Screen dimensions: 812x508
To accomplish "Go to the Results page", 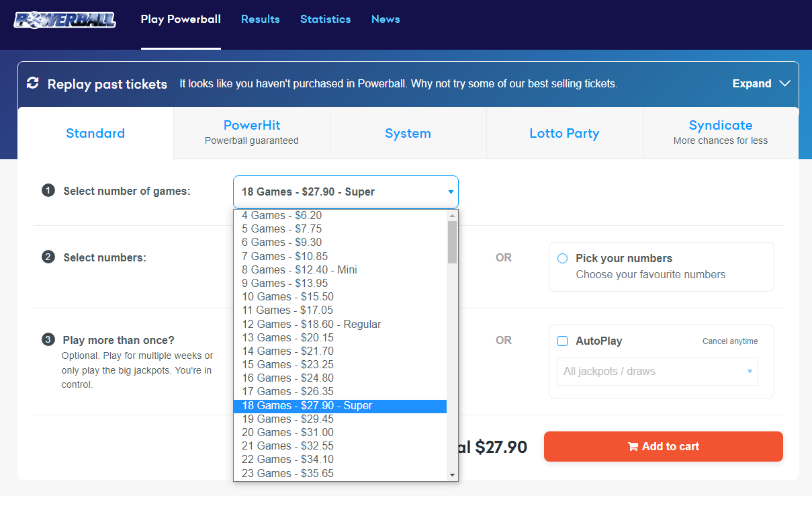I will 261,19.
